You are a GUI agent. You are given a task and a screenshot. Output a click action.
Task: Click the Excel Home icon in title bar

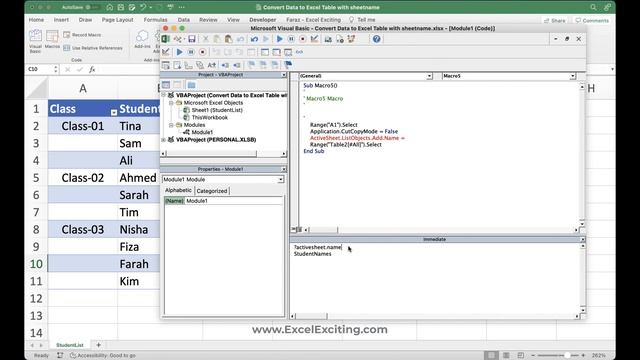tap(109, 7)
